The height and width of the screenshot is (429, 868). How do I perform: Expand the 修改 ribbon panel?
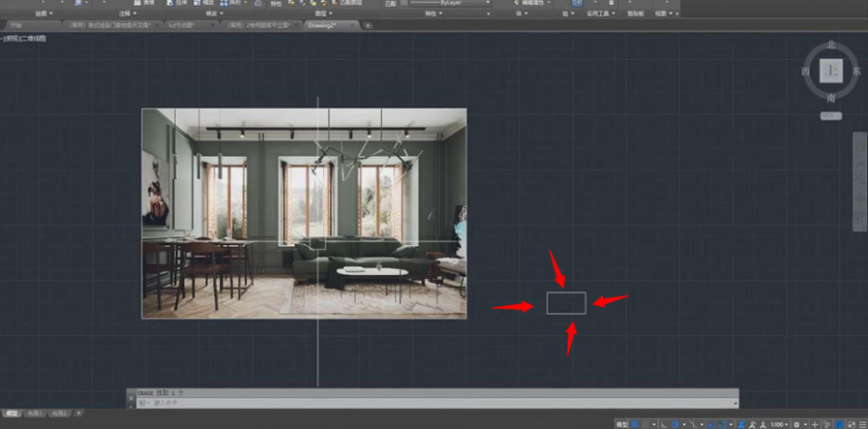215,14
